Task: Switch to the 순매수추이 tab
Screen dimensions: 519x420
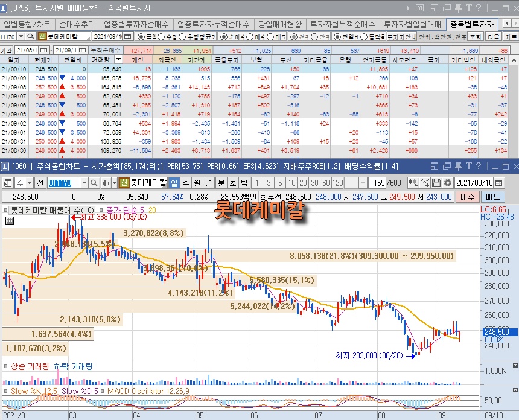Action: tap(77, 24)
